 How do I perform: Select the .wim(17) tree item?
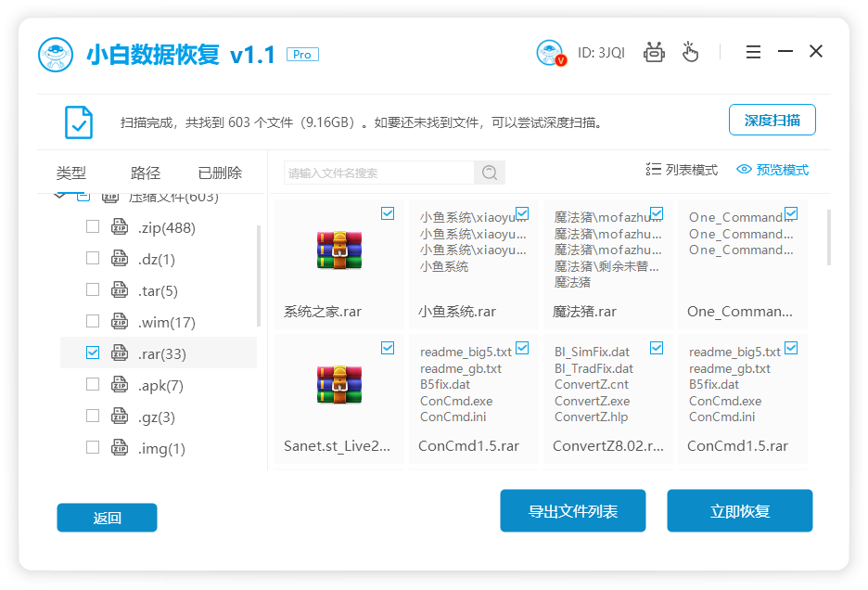click(x=159, y=321)
